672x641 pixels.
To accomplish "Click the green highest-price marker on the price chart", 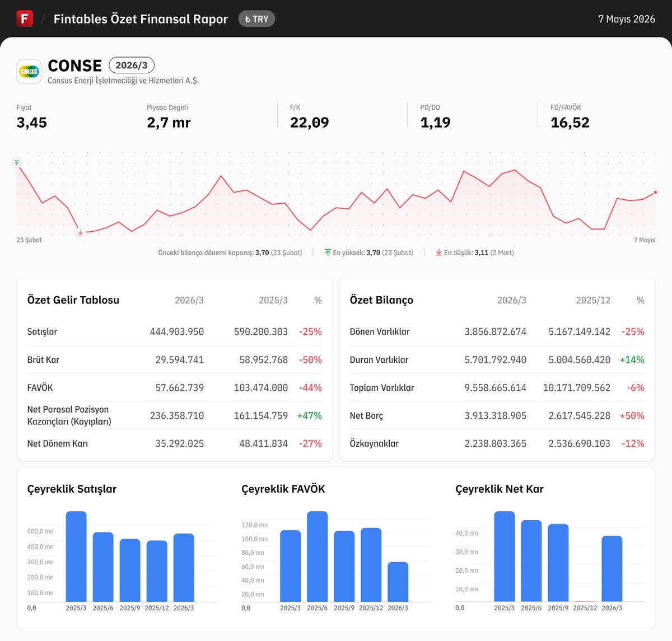I will point(17,163).
